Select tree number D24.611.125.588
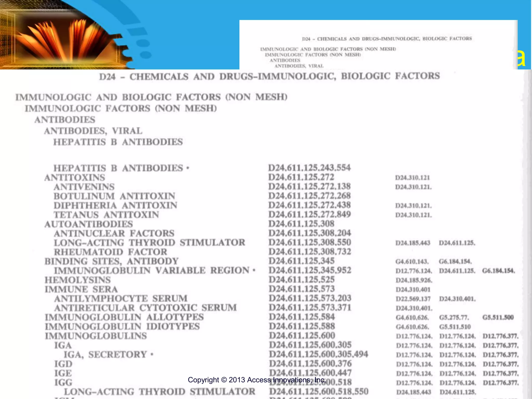532x399 pixels. tap(302, 326)
